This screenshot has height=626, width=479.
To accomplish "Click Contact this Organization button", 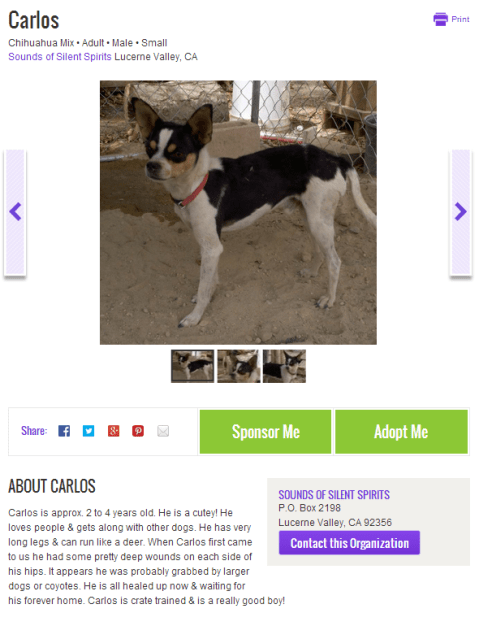I will point(349,543).
